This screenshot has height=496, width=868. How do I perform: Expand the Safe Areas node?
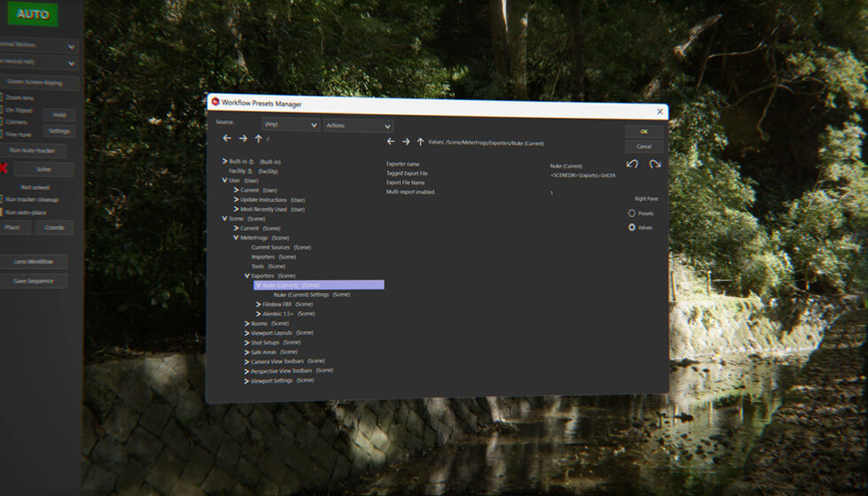247,353
